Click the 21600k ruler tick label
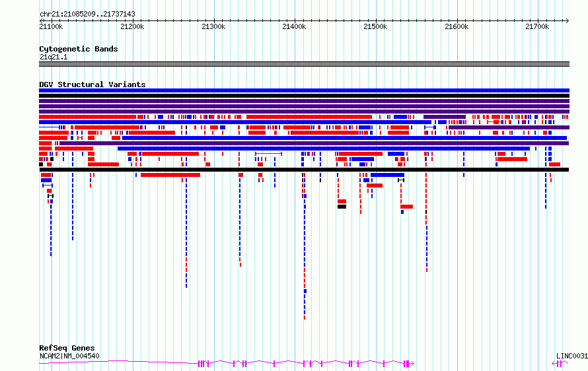Viewport: 588px width, 371px height. point(457,26)
